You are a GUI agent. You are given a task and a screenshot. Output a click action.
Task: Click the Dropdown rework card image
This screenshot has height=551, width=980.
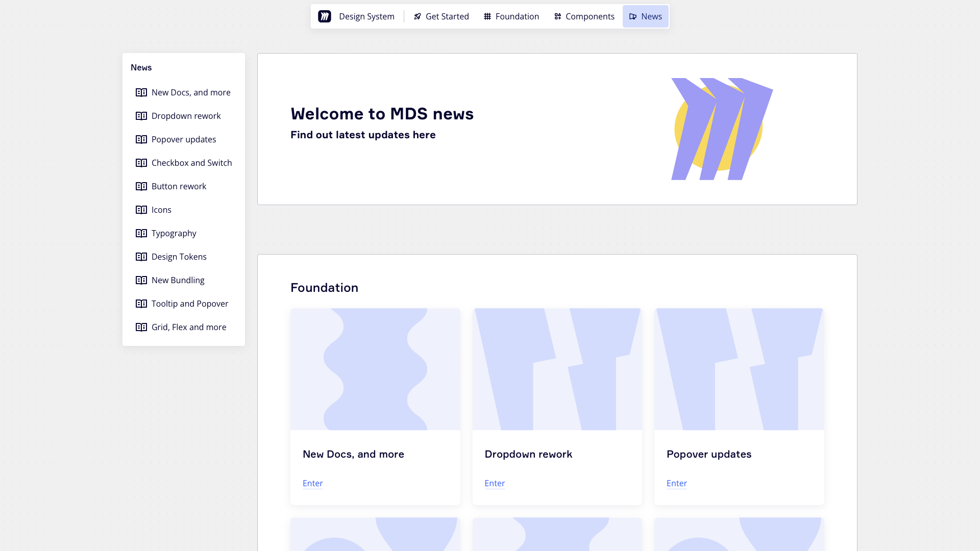pos(557,369)
